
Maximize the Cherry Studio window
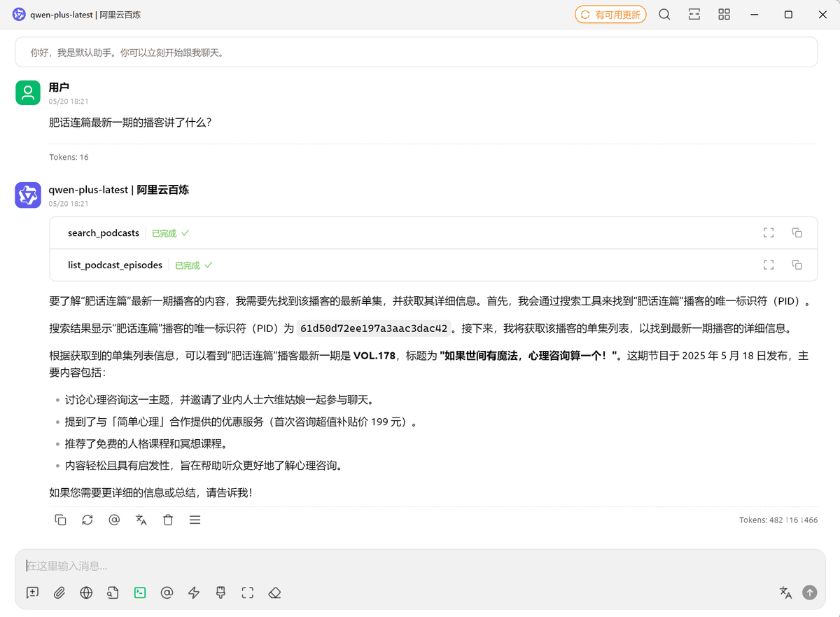[x=788, y=14]
